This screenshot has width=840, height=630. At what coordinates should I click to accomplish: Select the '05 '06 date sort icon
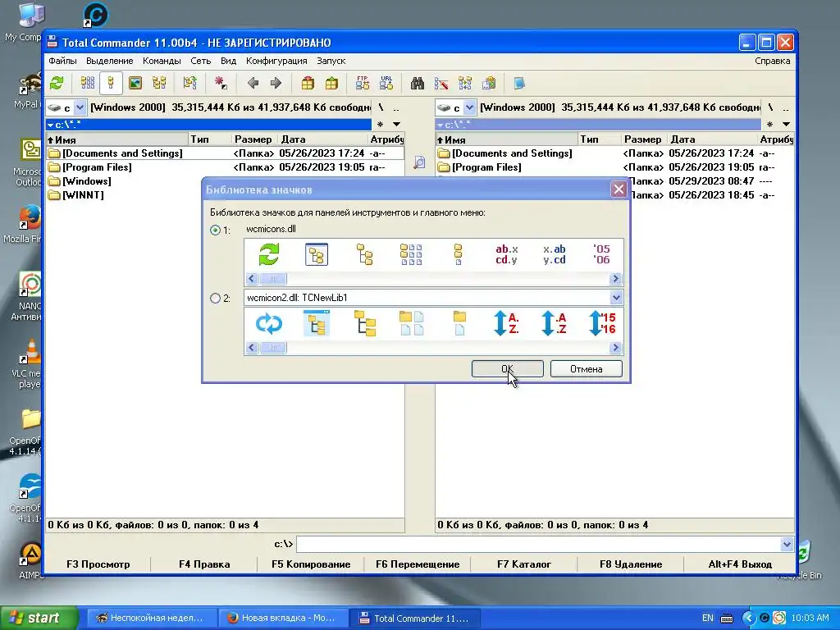point(601,254)
